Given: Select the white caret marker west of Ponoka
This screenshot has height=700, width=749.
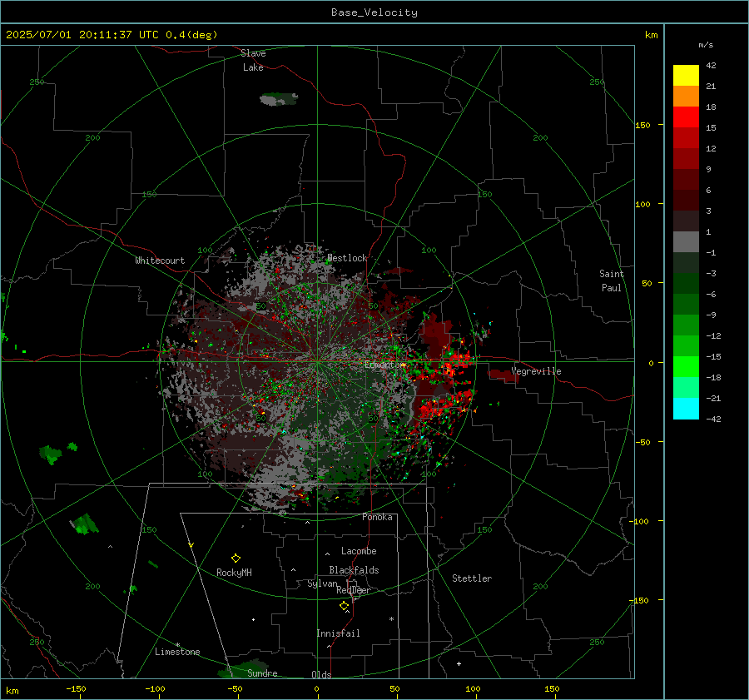Looking at the screenshot, I should point(307,523).
